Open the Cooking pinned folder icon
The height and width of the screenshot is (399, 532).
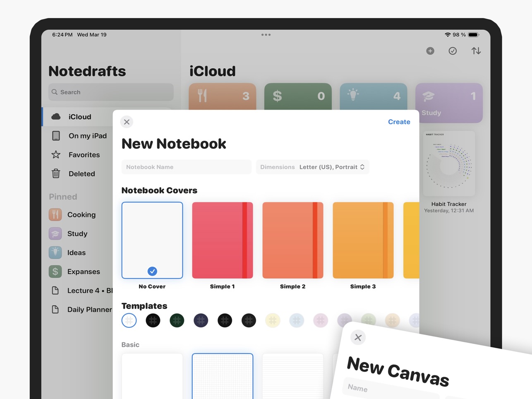tap(55, 214)
